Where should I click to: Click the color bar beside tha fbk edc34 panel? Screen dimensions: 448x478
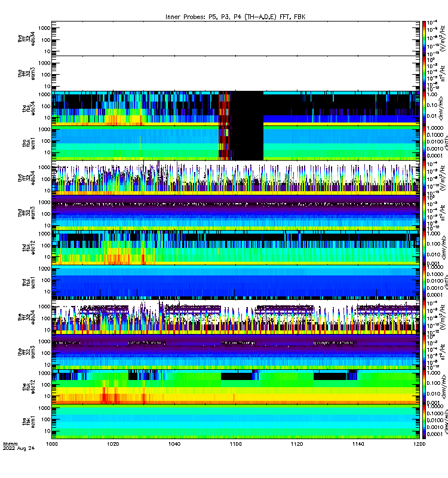[x=424, y=108]
